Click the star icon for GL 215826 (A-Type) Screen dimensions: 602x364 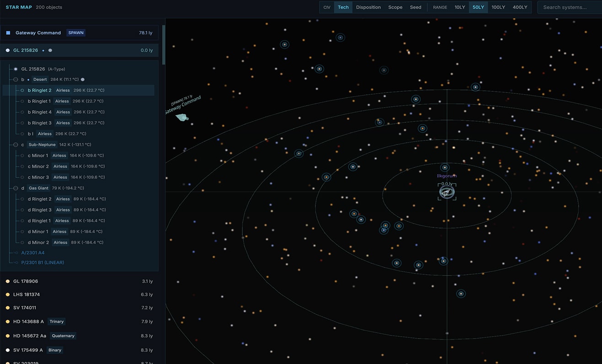click(x=16, y=69)
